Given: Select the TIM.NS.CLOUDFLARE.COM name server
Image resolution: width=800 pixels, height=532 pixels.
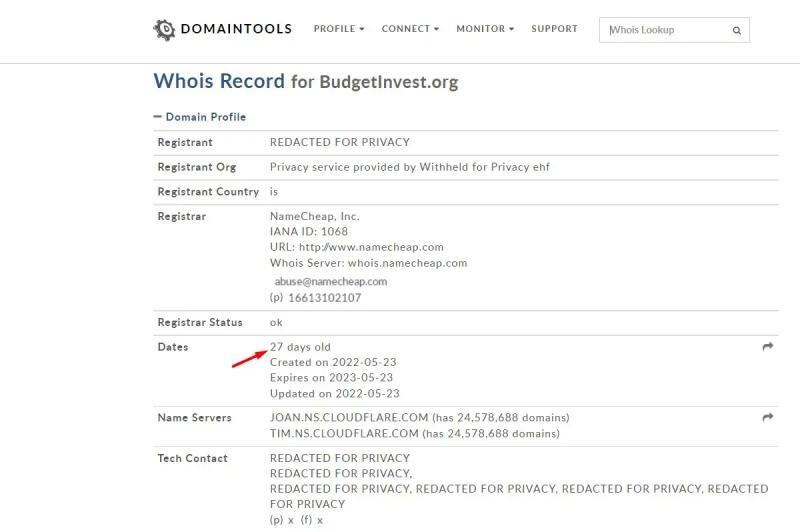Looking at the screenshot, I should coord(344,434).
